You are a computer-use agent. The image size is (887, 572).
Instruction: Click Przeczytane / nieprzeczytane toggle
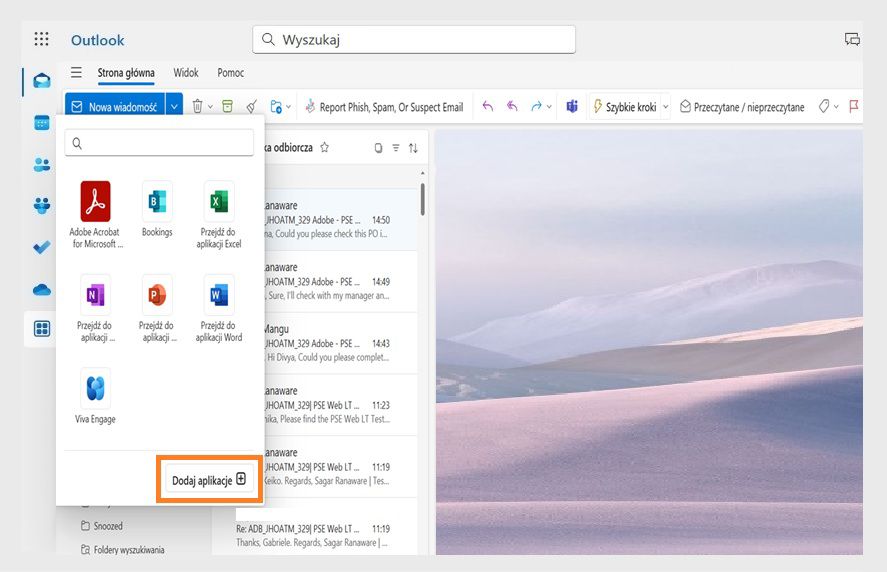pyautogui.click(x=742, y=107)
